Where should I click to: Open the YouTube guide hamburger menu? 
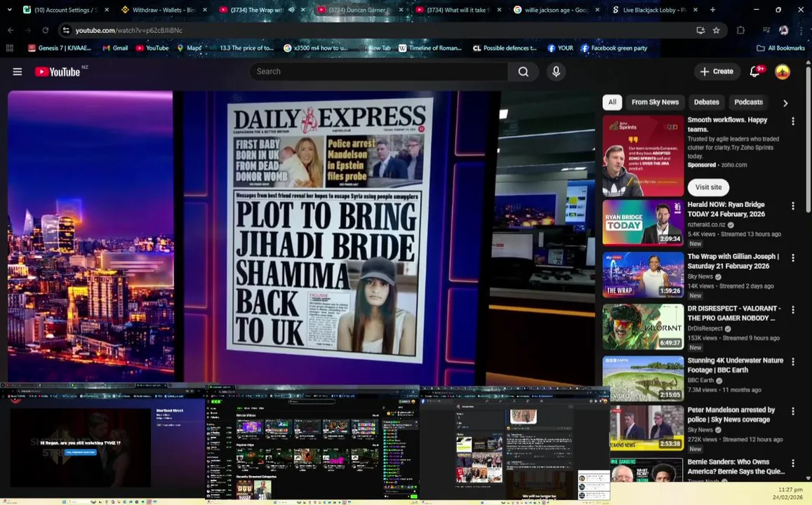(x=17, y=72)
